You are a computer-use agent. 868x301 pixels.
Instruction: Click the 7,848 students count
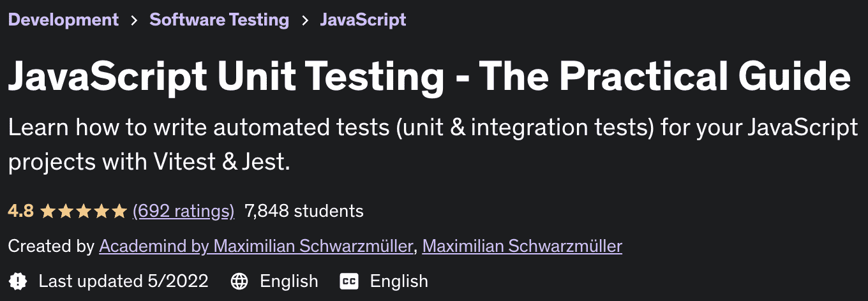pos(304,211)
